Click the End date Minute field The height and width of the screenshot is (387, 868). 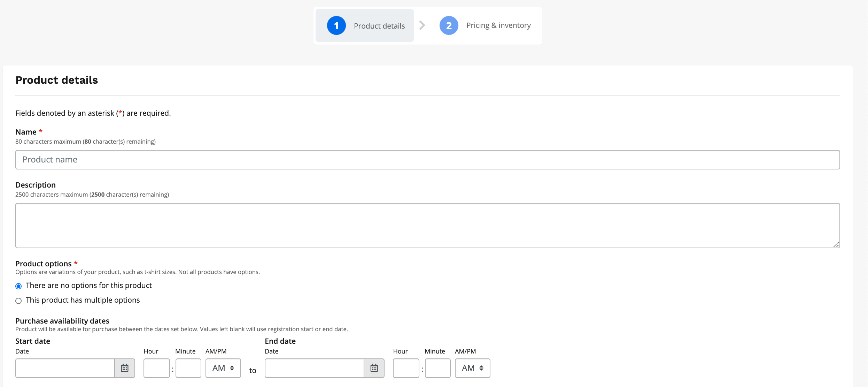438,368
